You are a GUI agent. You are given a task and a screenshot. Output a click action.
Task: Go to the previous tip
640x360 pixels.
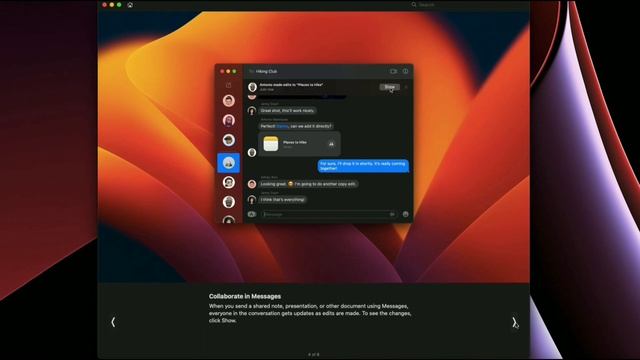click(113, 322)
